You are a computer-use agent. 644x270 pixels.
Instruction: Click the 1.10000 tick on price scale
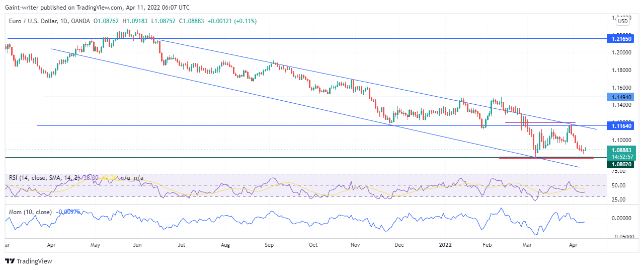621,140
